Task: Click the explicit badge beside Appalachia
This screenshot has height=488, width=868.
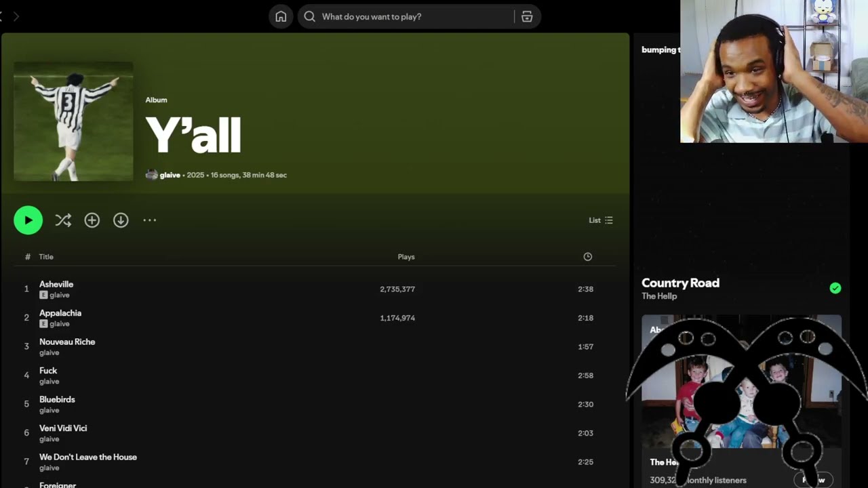Action: [43, 324]
